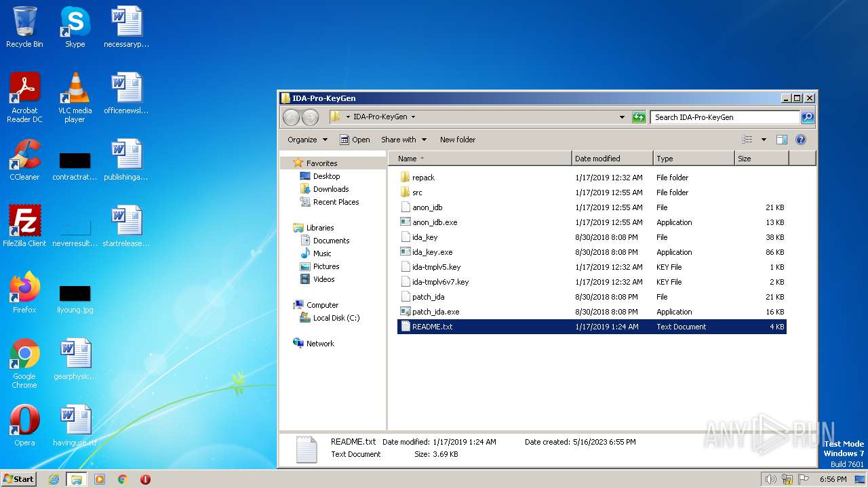Sort by the Date modified column
The height and width of the screenshot is (488, 868).
(x=612, y=159)
